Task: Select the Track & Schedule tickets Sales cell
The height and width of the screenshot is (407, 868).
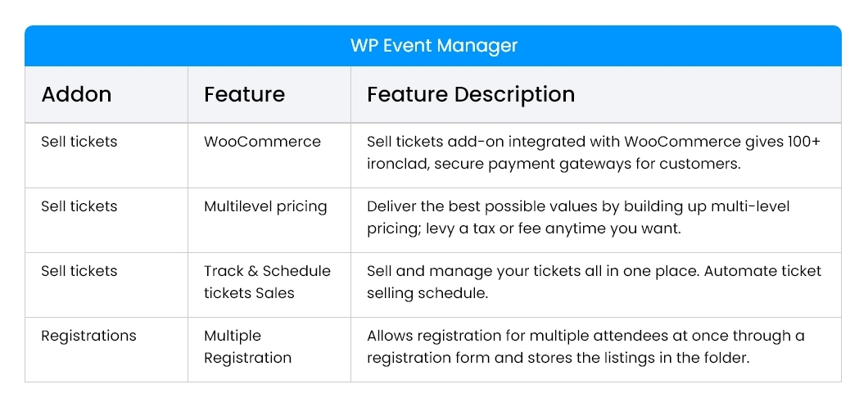Action: click(x=267, y=282)
